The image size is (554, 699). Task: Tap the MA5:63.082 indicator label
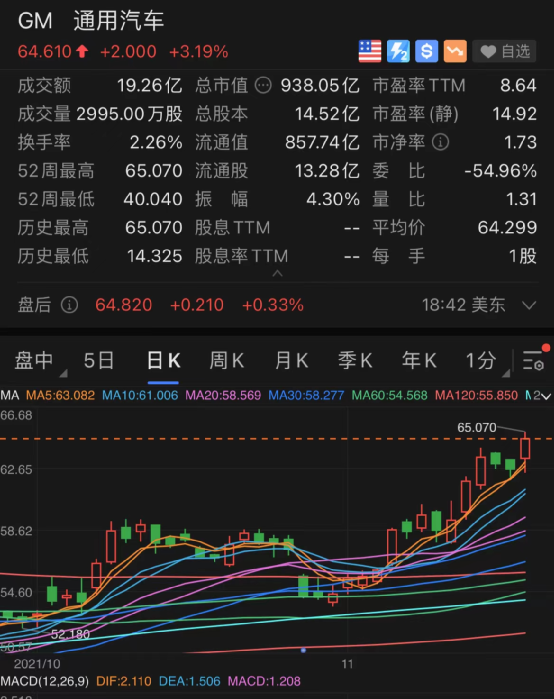click(60, 395)
